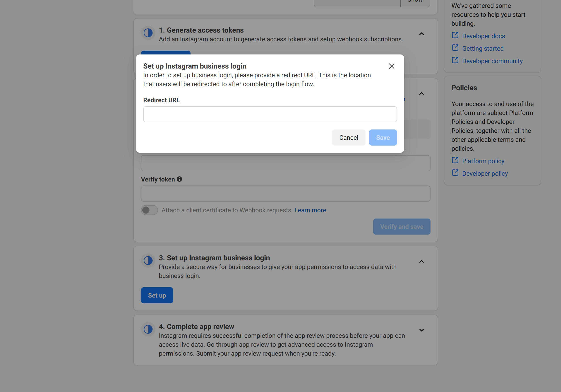Viewport: 561px width, 392px height.
Task: Click the progress circle beside Complete app review
Action: tap(148, 329)
